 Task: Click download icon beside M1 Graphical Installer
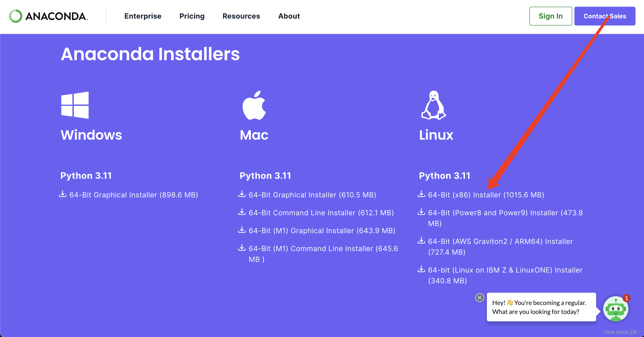pyautogui.click(x=242, y=230)
